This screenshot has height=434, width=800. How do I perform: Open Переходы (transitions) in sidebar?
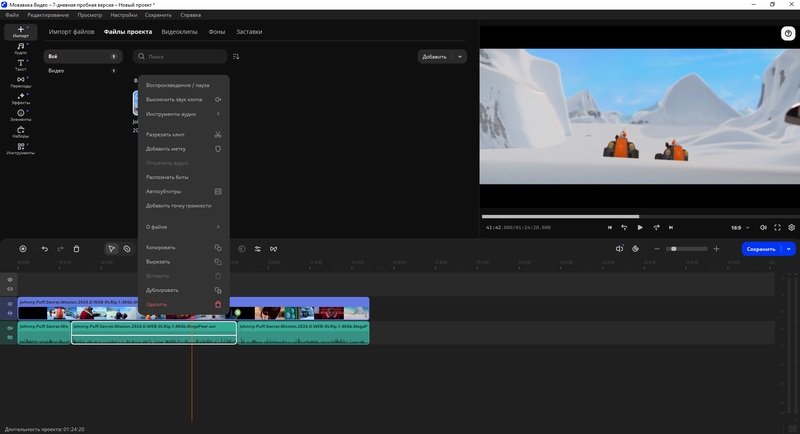click(21, 82)
